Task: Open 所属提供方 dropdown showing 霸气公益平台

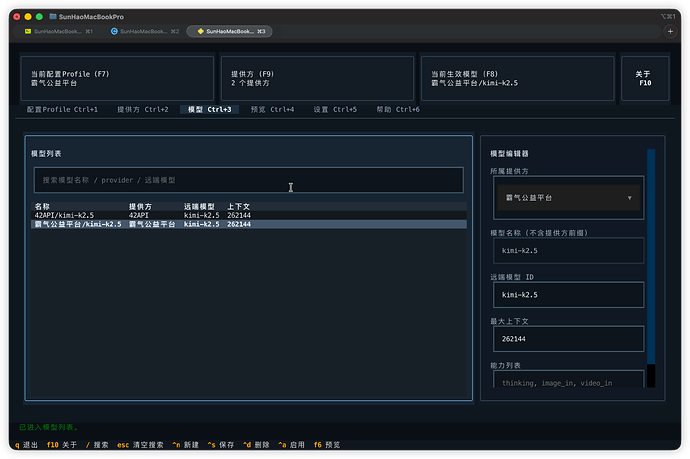Action: tap(569, 198)
